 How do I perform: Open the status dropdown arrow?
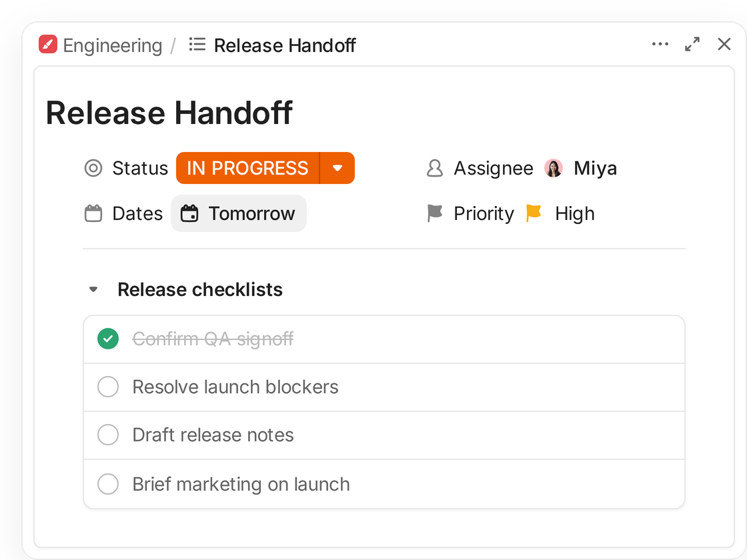point(337,168)
